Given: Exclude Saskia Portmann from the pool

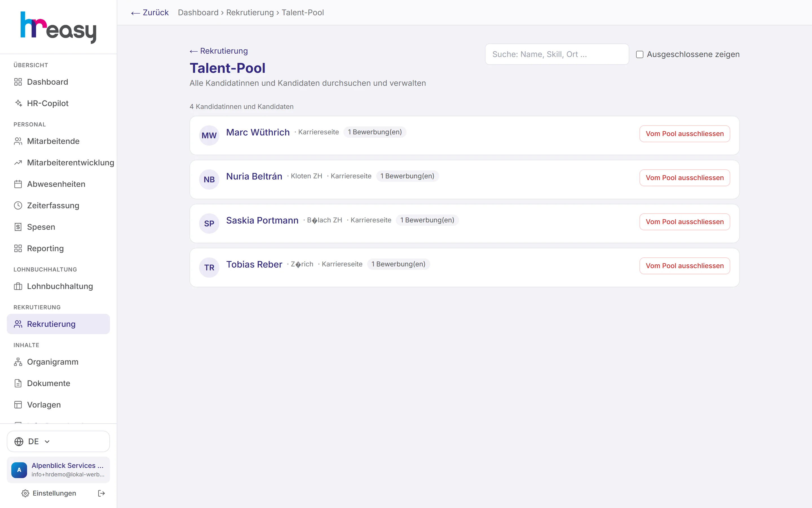Looking at the screenshot, I should click(685, 222).
